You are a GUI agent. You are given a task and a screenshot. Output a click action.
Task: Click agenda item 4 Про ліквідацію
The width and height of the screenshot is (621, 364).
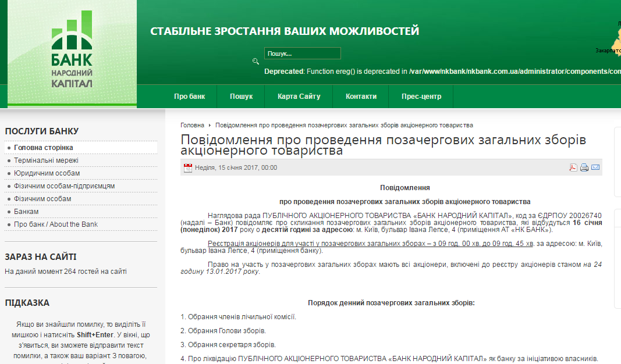click(x=389, y=358)
